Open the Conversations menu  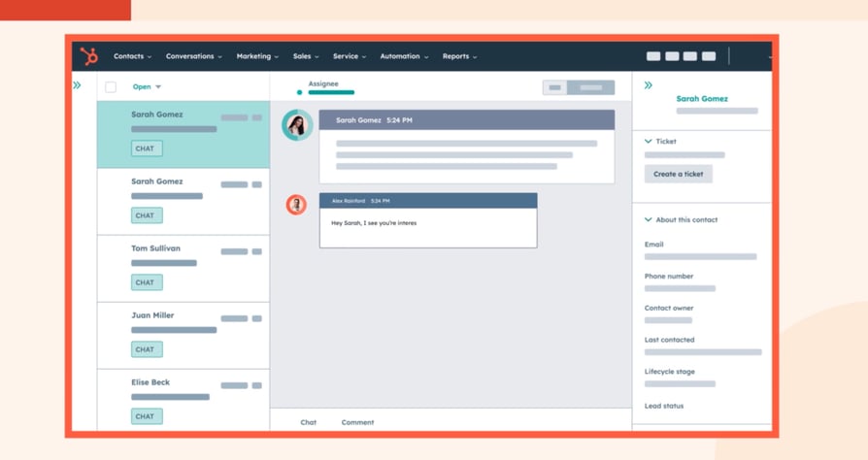194,56
